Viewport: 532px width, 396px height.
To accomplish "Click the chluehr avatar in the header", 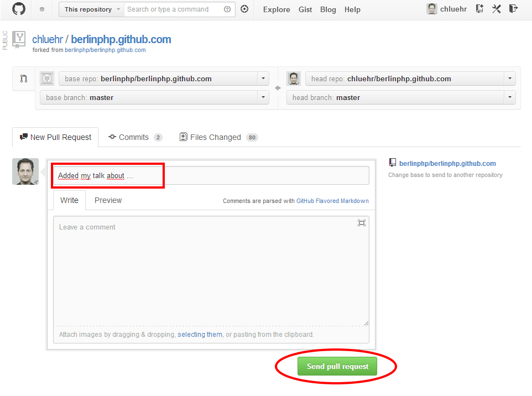I will 432,9.
